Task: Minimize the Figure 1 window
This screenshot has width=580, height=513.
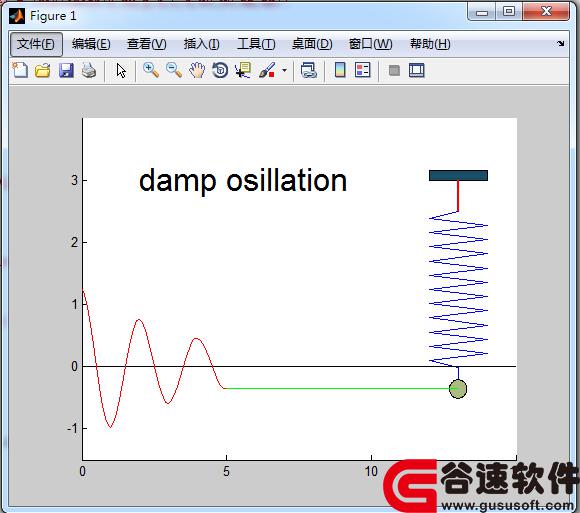Action: pos(482,13)
